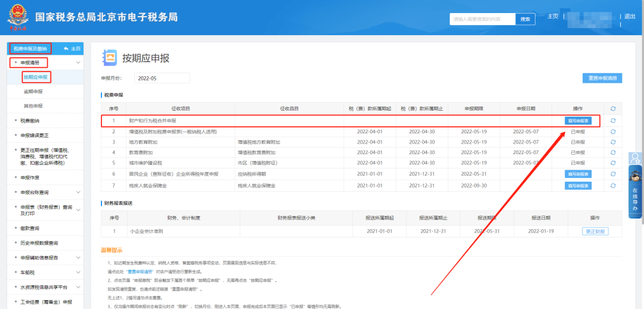Refresh the 财产和行为税合并申报 row

[613, 121]
